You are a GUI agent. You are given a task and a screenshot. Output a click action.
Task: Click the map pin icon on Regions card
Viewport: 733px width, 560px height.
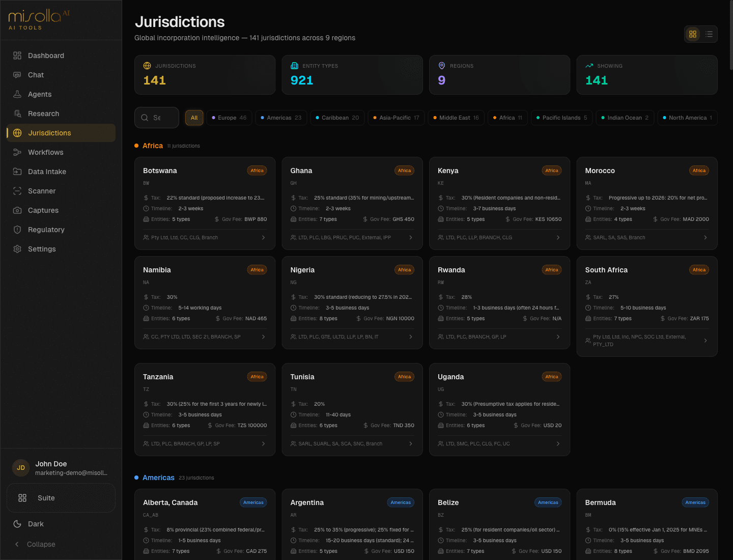click(442, 66)
